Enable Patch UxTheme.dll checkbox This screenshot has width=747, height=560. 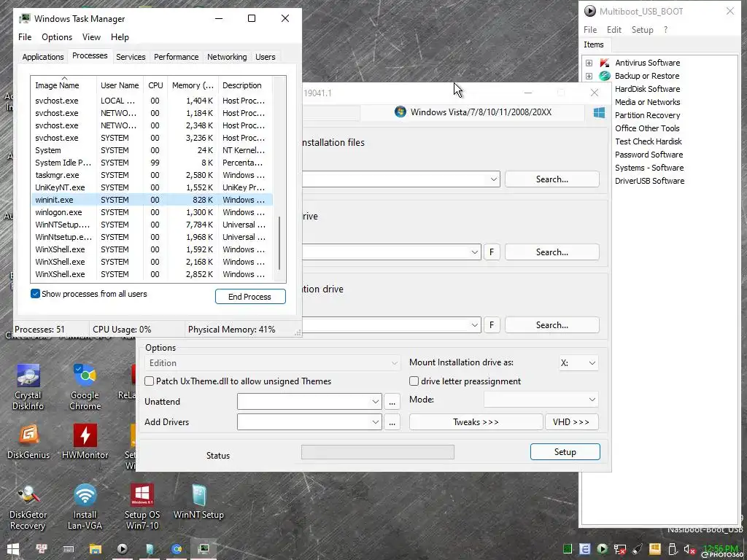(149, 381)
